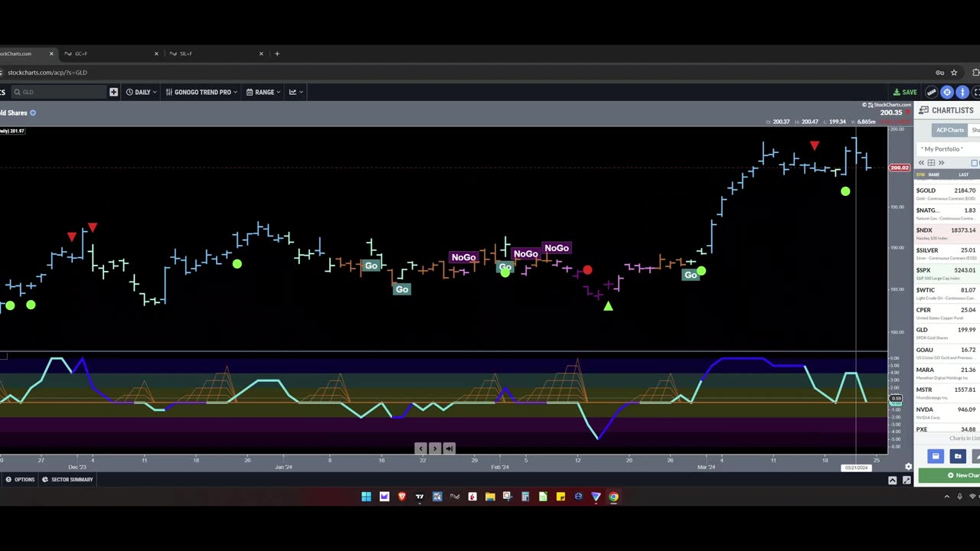Collapse the bottom panel with the up arrow
980x551 pixels.
click(x=893, y=481)
